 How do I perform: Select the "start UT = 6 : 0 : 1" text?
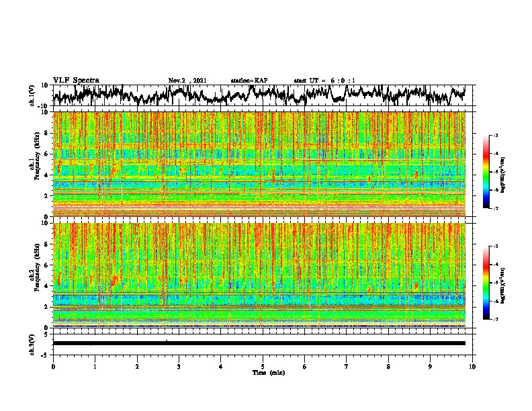click(x=324, y=81)
